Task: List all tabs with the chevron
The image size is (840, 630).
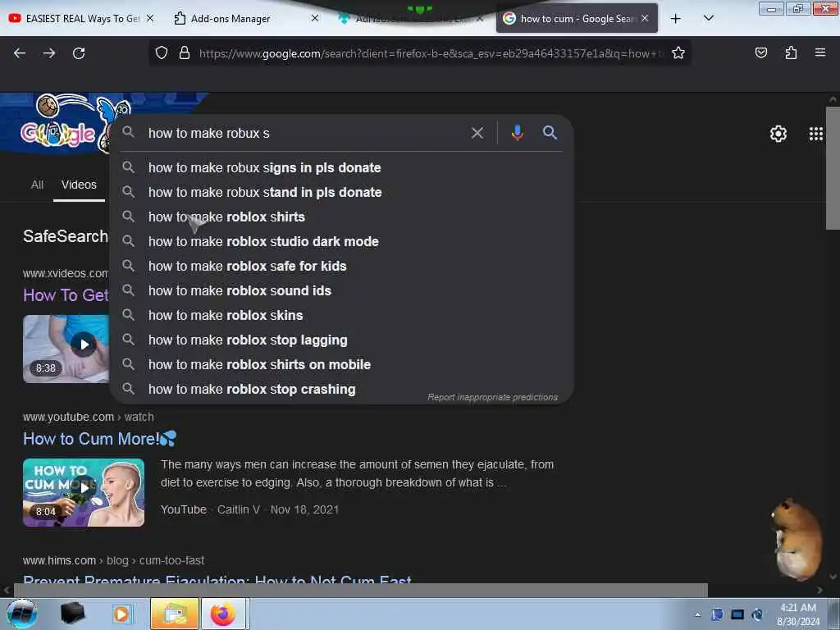Action: (x=708, y=18)
